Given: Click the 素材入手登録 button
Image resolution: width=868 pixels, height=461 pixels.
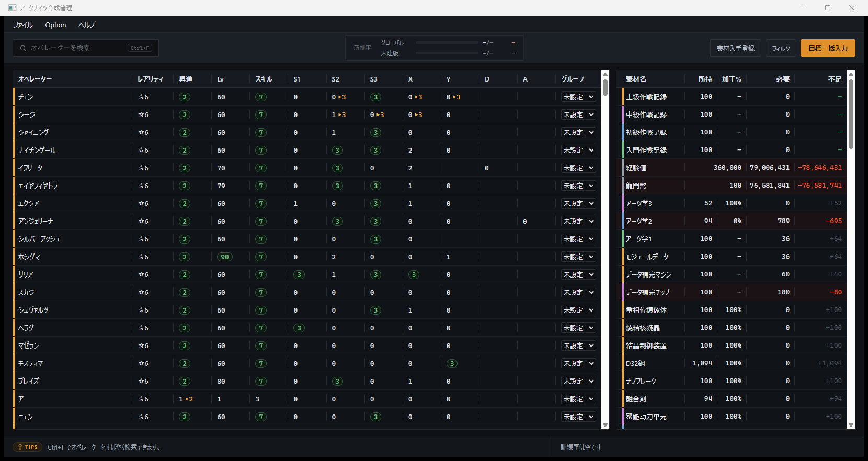Looking at the screenshot, I should 735,48.
